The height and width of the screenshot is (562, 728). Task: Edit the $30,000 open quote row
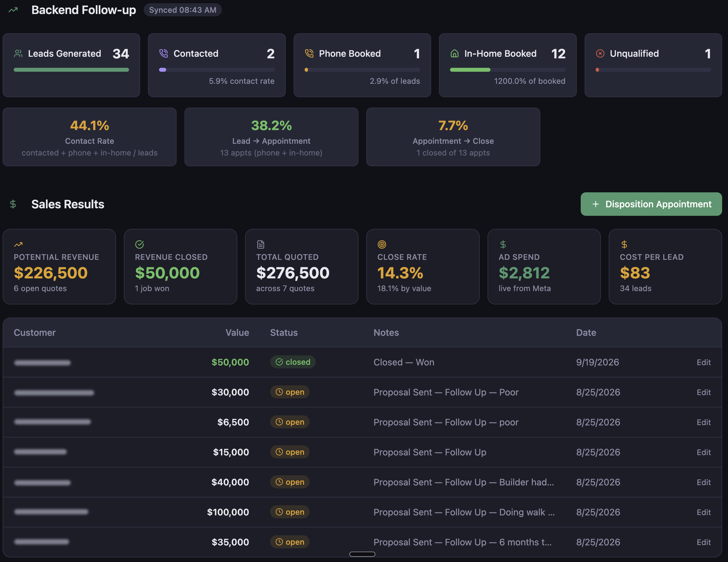click(703, 392)
